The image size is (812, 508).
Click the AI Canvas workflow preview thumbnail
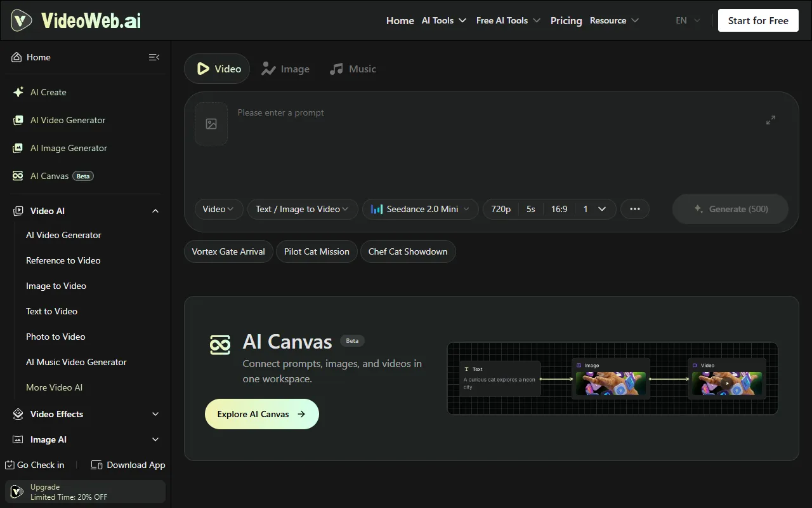tap(612, 378)
